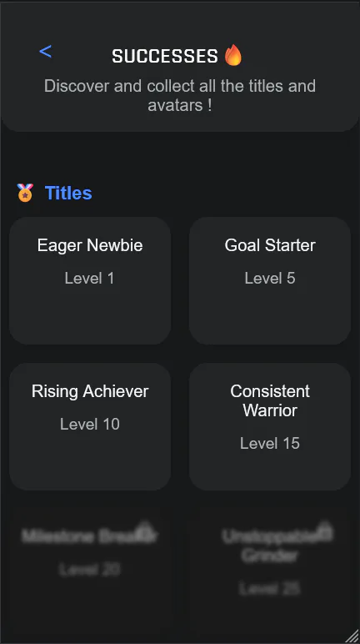Select the Eager Newbie title card

tap(90, 280)
